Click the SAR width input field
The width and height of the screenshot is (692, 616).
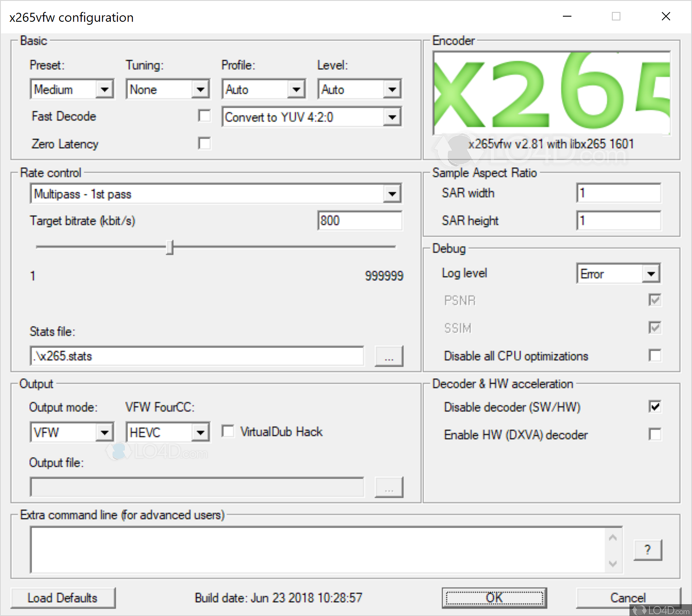point(618,193)
